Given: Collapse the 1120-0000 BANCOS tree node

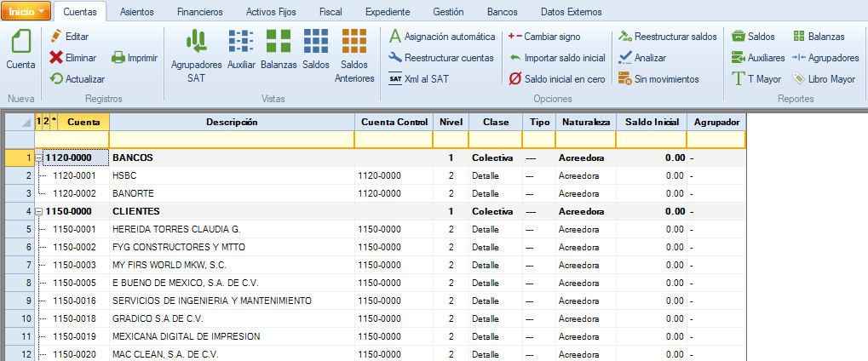Looking at the screenshot, I should (39, 158).
